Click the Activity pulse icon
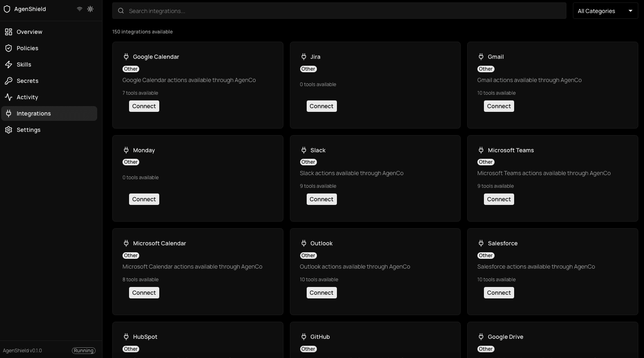 9,97
